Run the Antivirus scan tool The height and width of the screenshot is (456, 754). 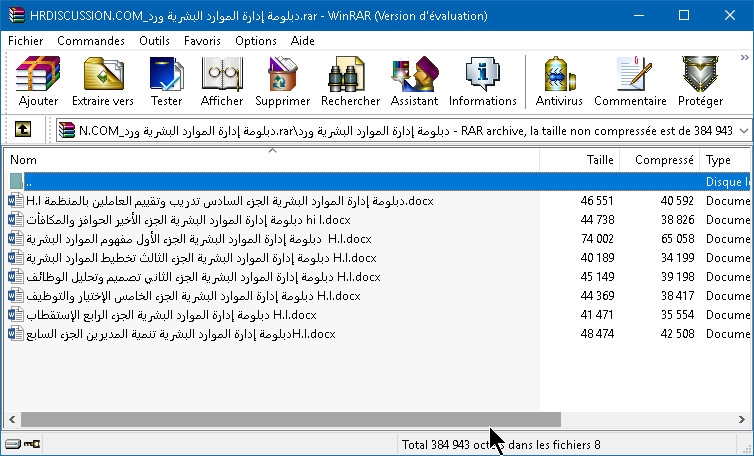(x=559, y=81)
